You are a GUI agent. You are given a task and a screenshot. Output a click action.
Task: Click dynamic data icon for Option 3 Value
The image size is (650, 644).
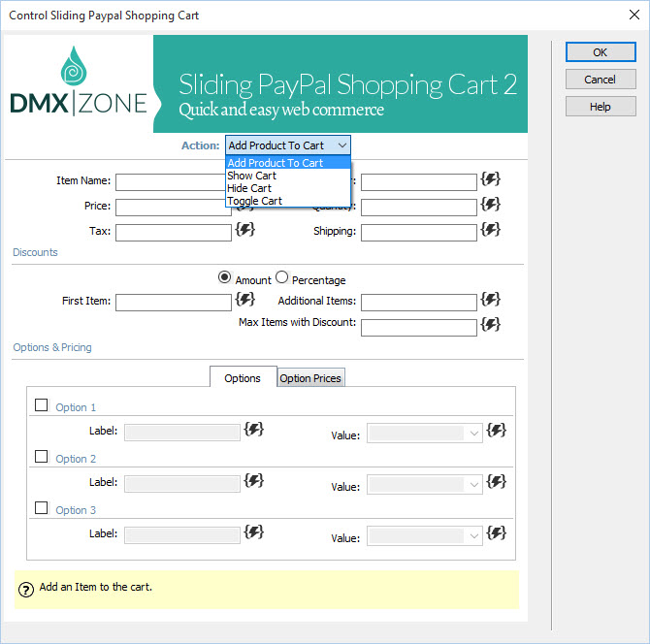496,532
